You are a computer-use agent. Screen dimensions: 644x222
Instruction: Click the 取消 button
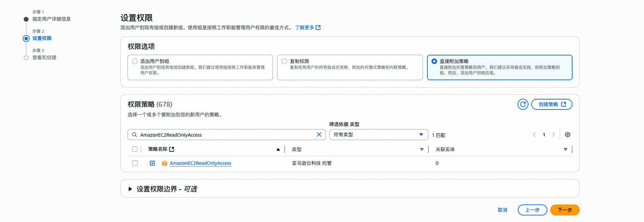[x=502, y=210]
